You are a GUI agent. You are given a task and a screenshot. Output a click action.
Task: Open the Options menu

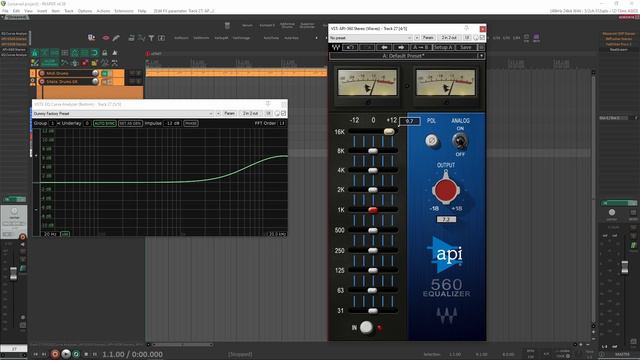(85, 11)
